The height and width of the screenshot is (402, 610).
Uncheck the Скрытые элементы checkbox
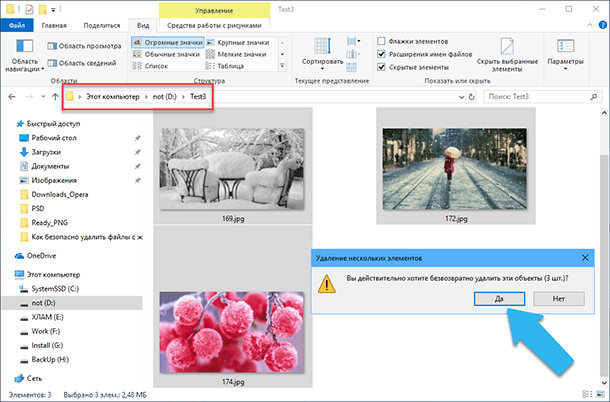[x=383, y=67]
